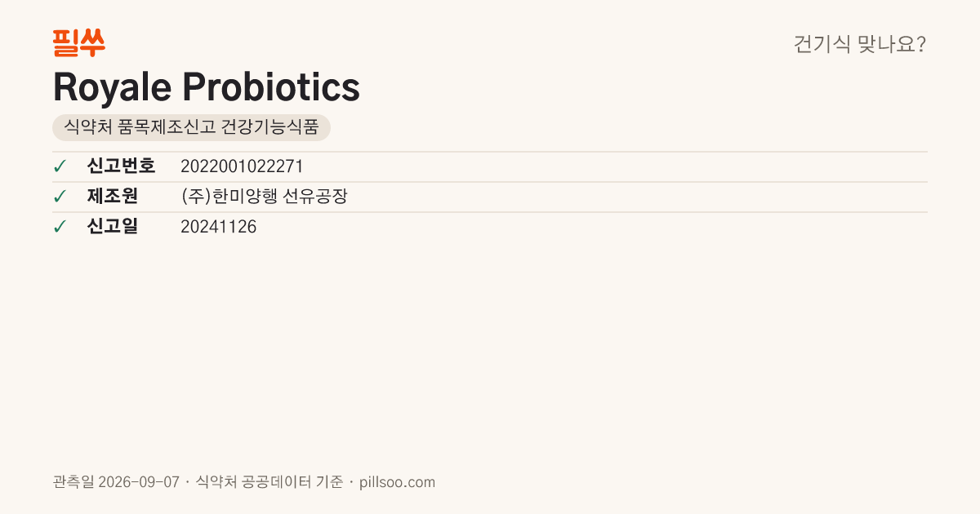Click the 관측일 2026-09-07 footer text

(116, 482)
